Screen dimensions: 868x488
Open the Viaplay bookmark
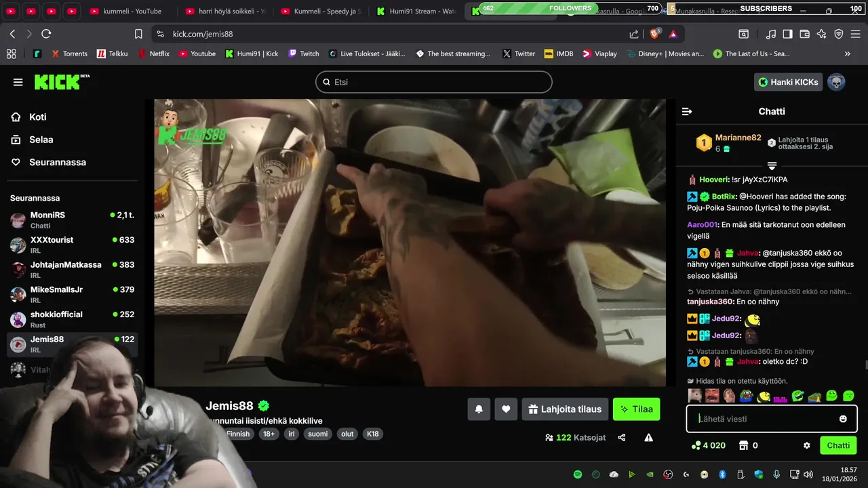[x=599, y=54]
